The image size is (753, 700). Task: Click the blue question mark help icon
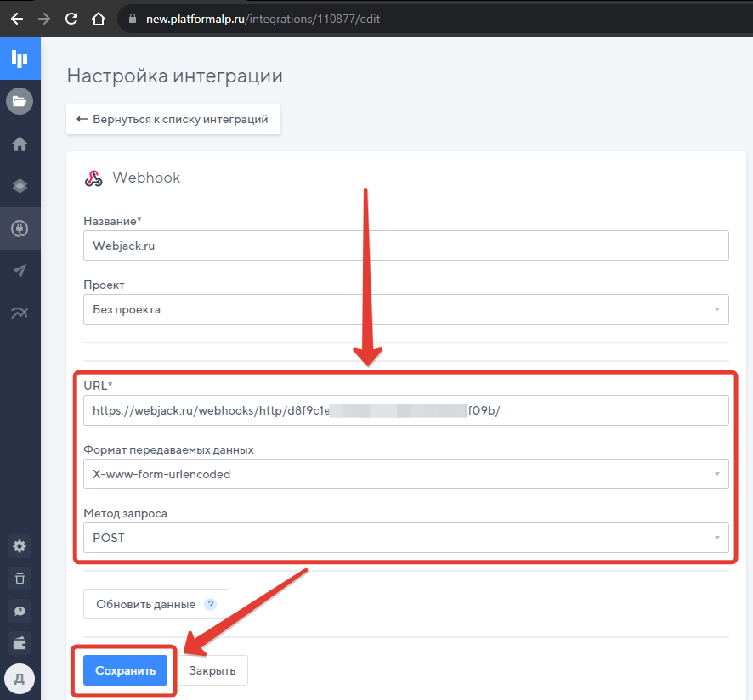click(x=210, y=605)
